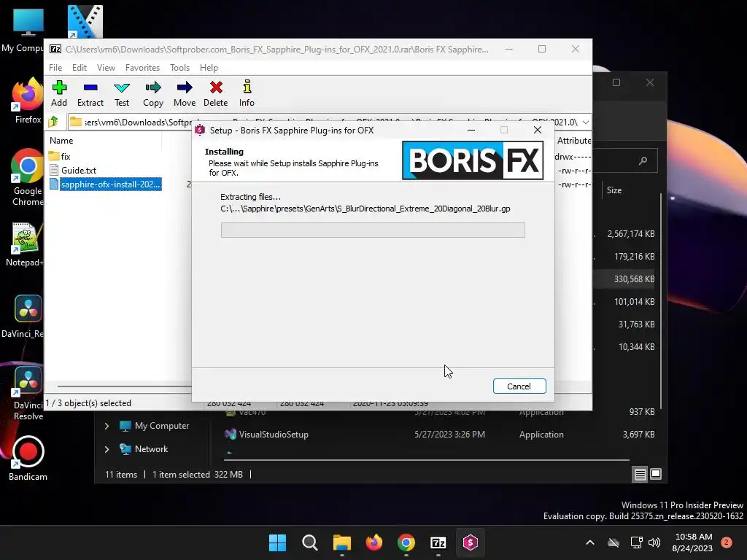747x560 pixels.
Task: Open the View menu in 7-Zip
Action: click(x=106, y=68)
